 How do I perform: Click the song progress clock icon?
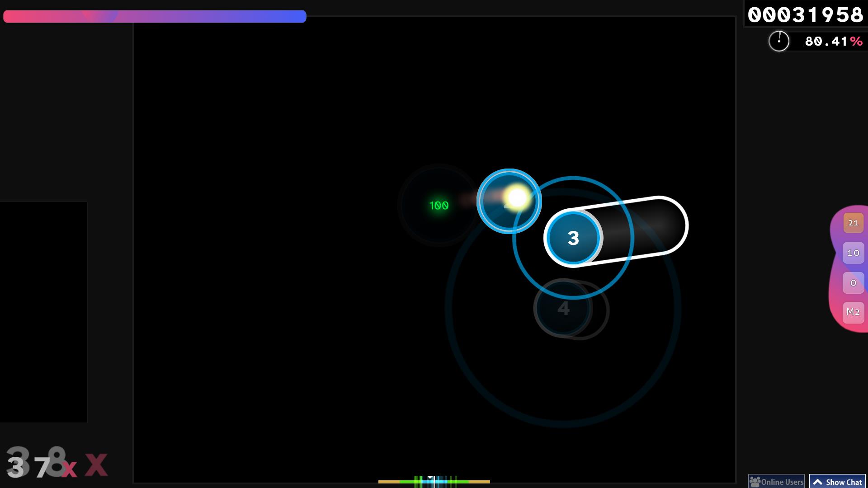click(x=778, y=41)
